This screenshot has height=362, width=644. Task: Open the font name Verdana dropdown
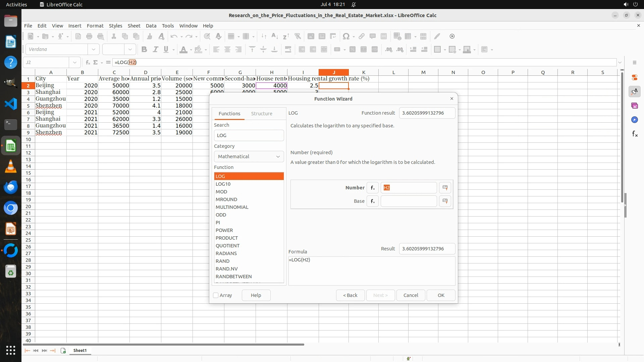click(x=94, y=50)
